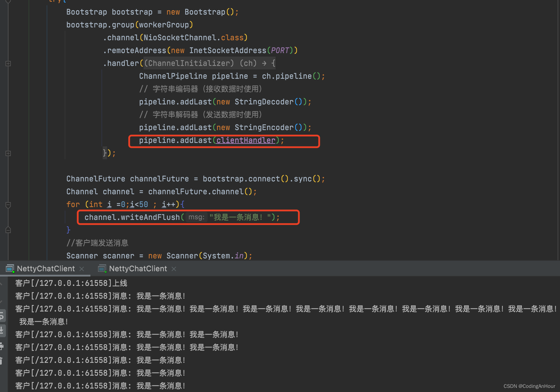Click the underlined clientHandler variable

coord(246,140)
